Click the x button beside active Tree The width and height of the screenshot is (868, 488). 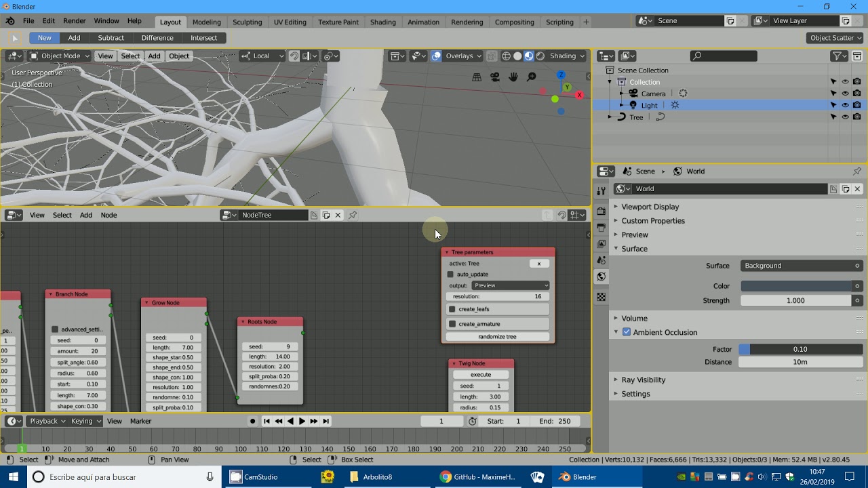[x=539, y=264]
